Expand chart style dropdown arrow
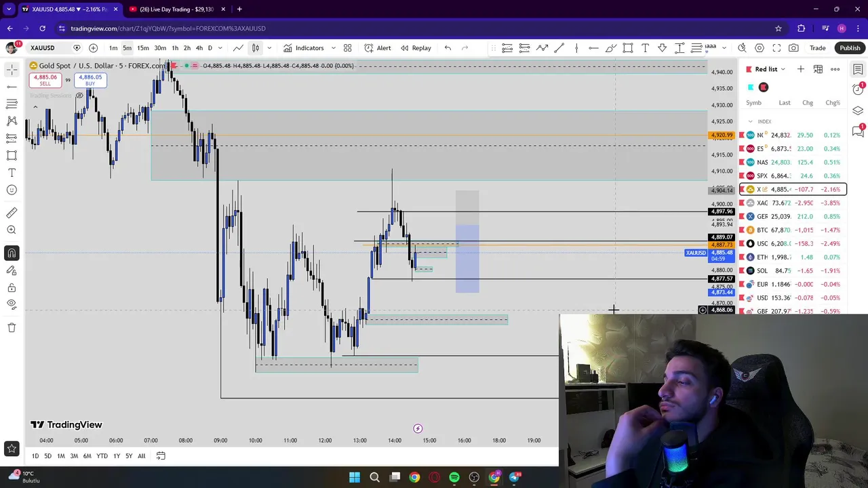The width and height of the screenshot is (868, 488). pos(269,48)
